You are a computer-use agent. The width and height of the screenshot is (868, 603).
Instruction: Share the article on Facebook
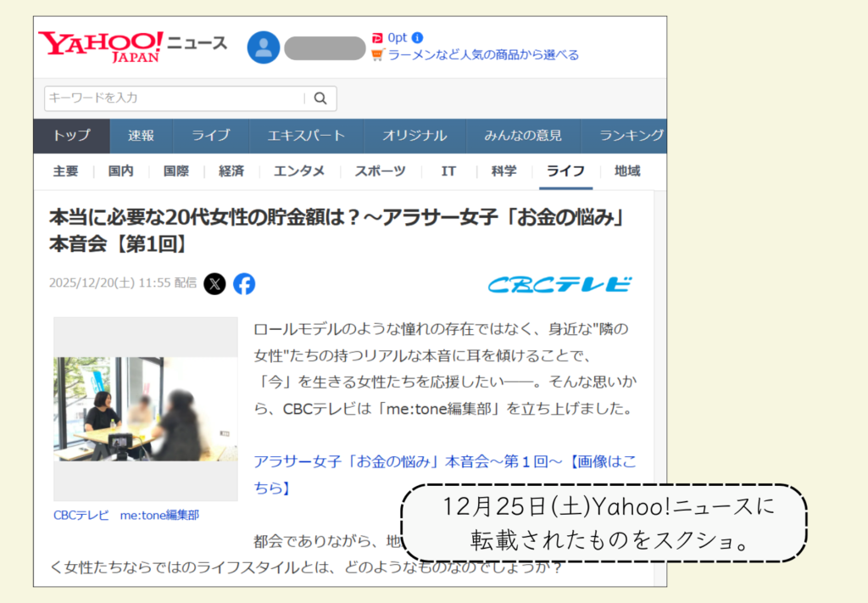(244, 283)
